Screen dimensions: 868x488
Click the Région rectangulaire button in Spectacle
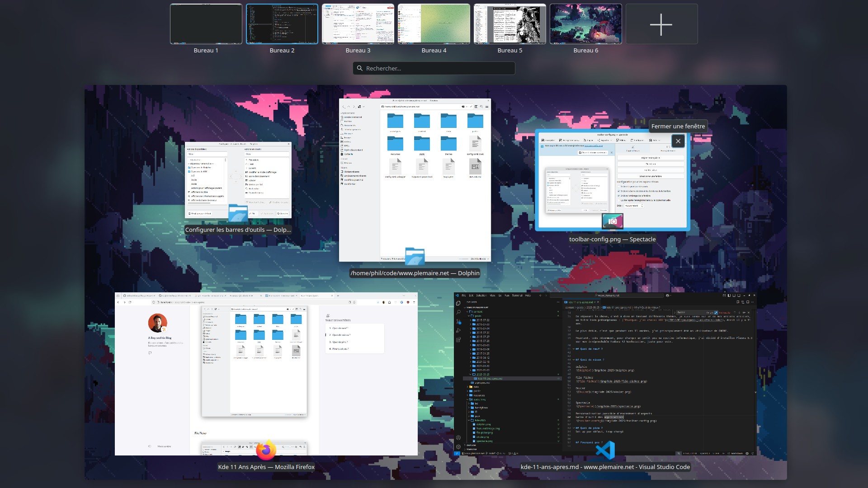pos(651,158)
